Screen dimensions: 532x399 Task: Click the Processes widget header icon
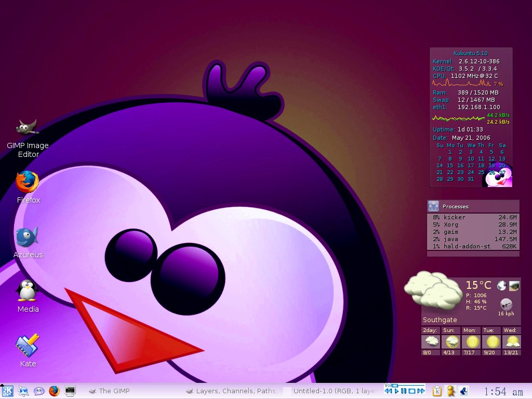click(x=433, y=206)
